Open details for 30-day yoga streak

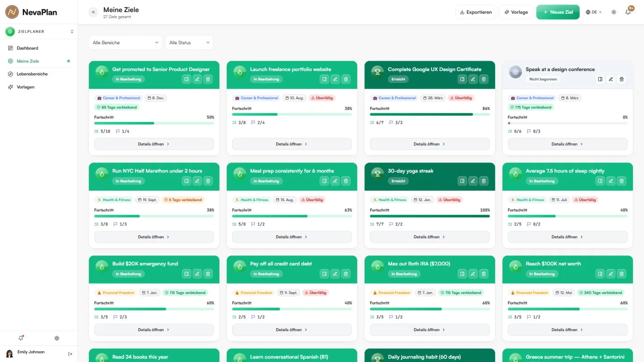(x=430, y=237)
